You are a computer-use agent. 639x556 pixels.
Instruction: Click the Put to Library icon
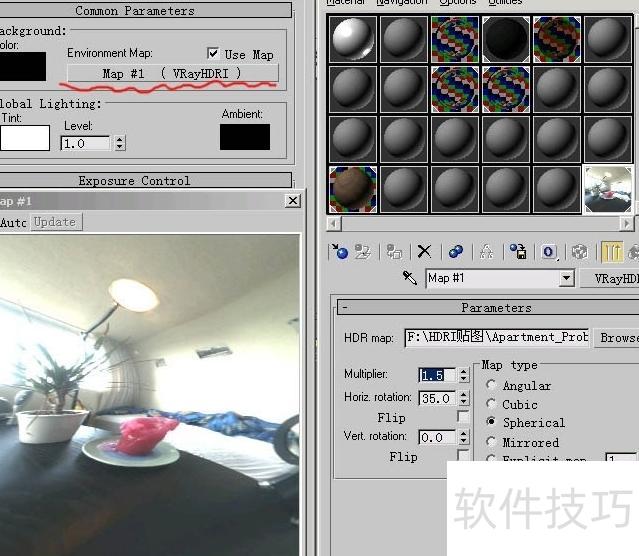[518, 252]
